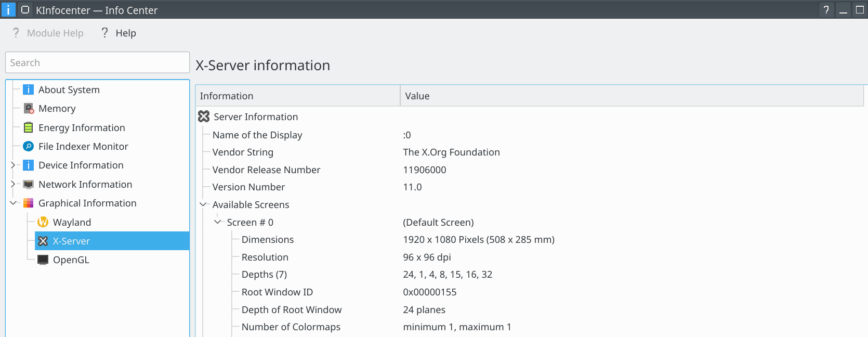Image resolution: width=868 pixels, height=337 pixels.
Task: Click the value 11906000
Action: (424, 170)
